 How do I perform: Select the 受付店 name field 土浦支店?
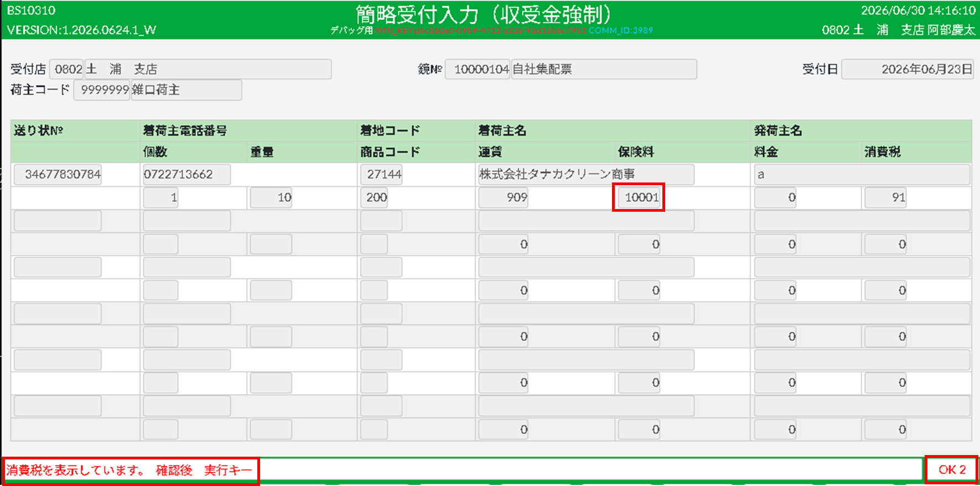click(x=208, y=69)
